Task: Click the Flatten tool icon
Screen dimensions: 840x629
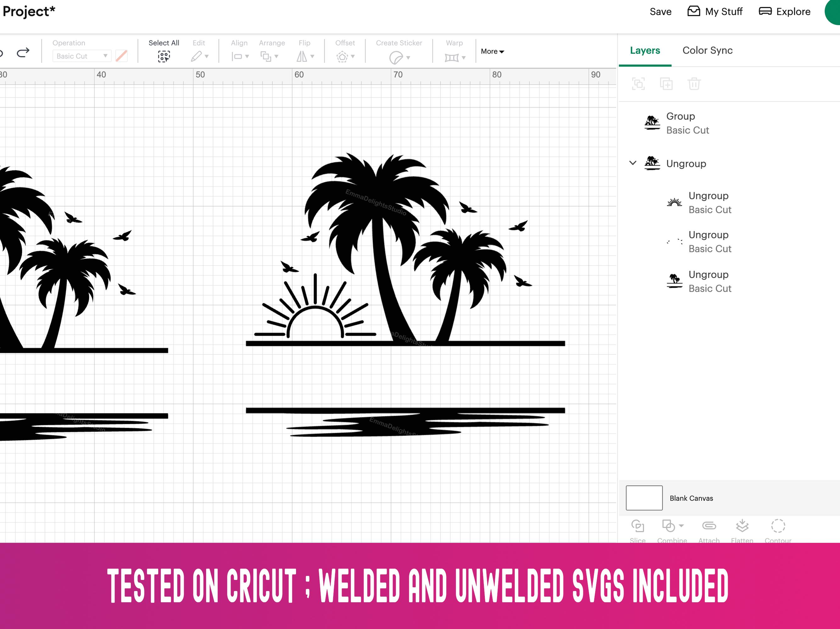Action: [742, 526]
